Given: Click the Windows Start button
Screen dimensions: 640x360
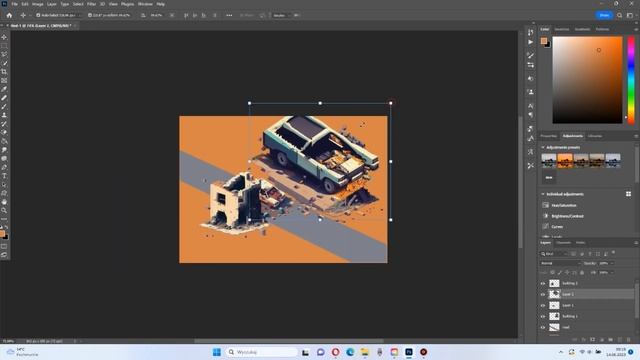Looking at the screenshot, I should coord(217,352).
